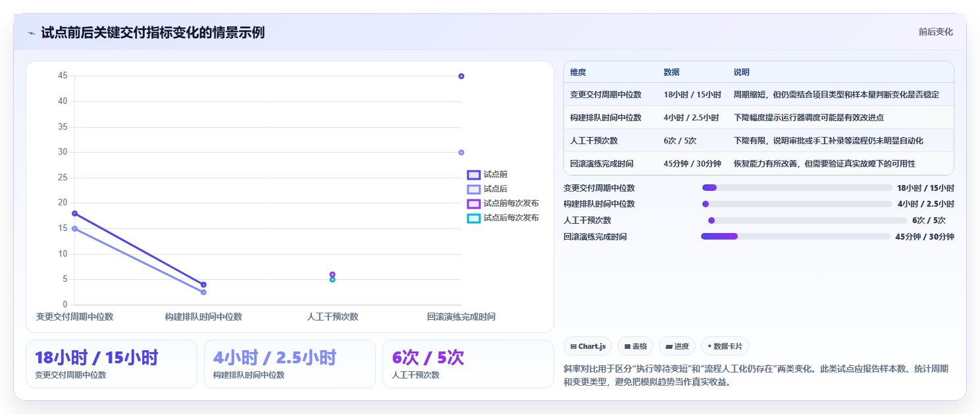Click x-axis label 回滚演练完成时间
Screen dimensions: 980x414
coord(461,317)
